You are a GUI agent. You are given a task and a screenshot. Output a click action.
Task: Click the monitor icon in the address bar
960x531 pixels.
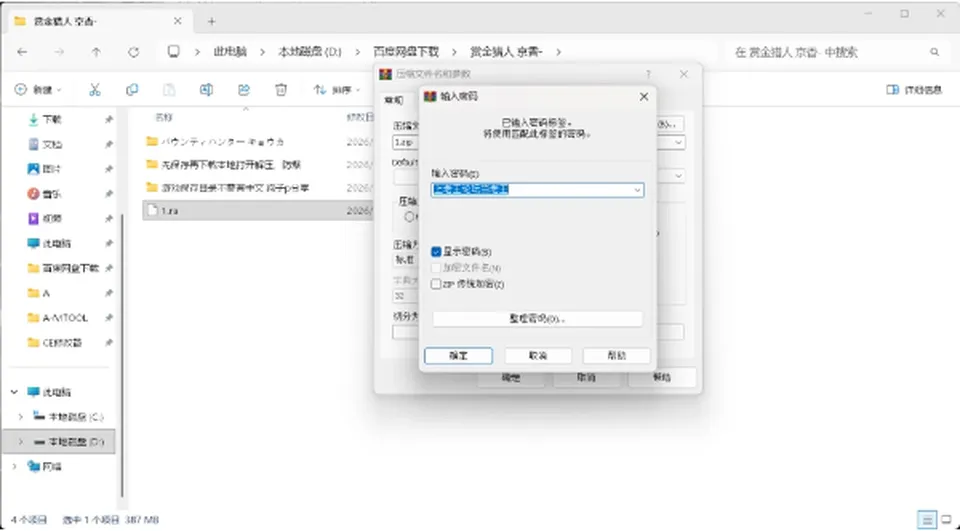coord(174,51)
